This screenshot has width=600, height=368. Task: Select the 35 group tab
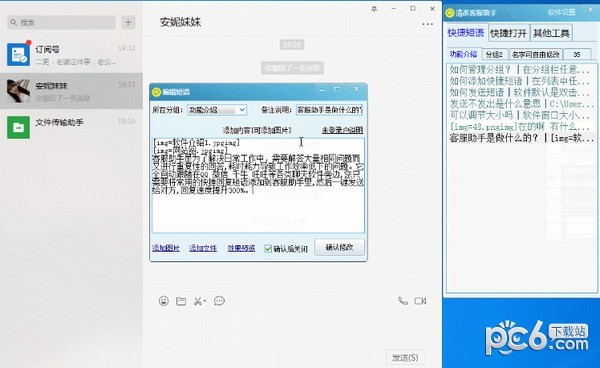(x=577, y=54)
